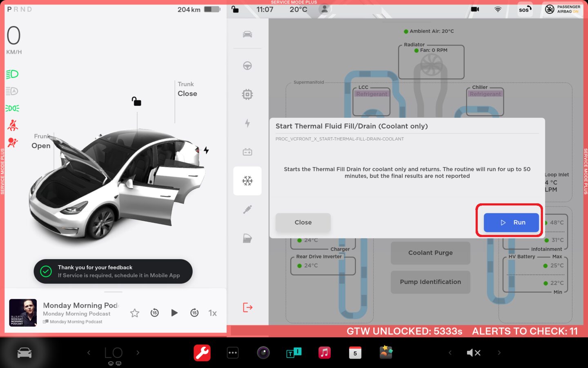Viewport: 588px width, 368px height.
Task: Unmute the volume speaker icon
Action: coord(473,352)
